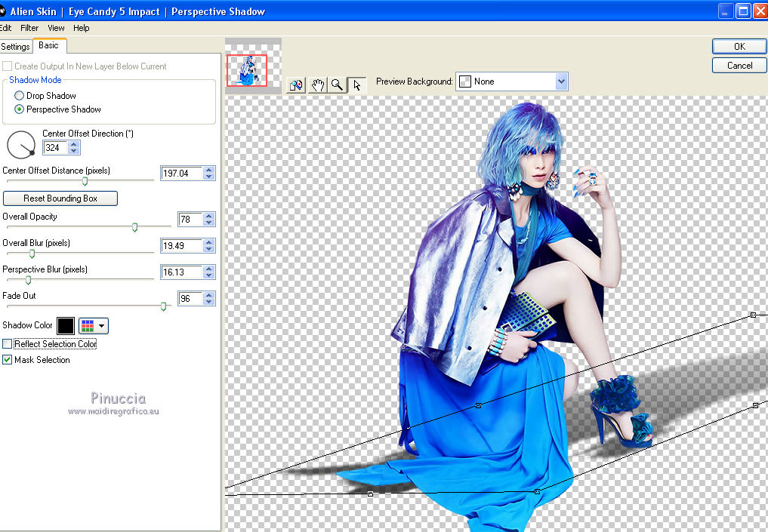Open the Preview Background dropdown
Image resolution: width=768 pixels, height=532 pixels.
561,81
